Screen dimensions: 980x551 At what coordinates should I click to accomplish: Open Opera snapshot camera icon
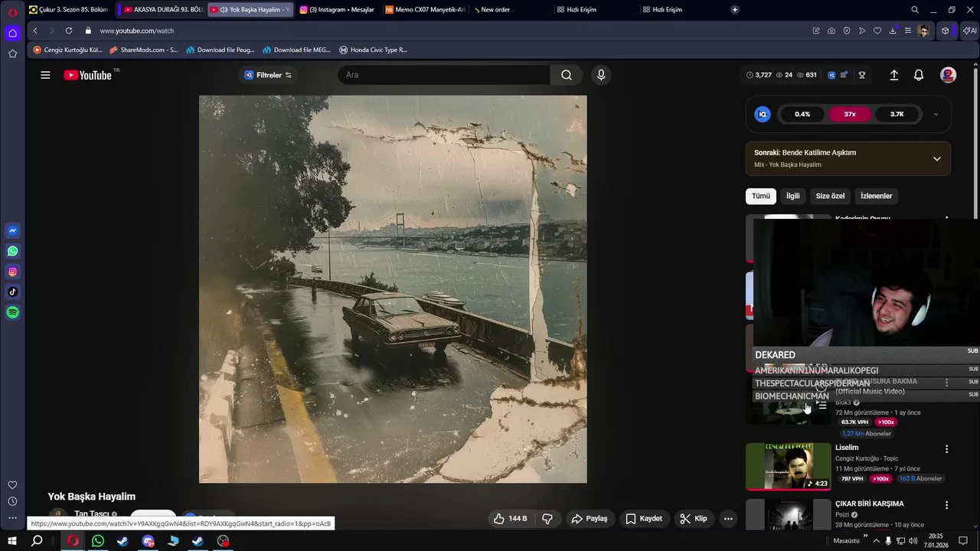pos(831,31)
